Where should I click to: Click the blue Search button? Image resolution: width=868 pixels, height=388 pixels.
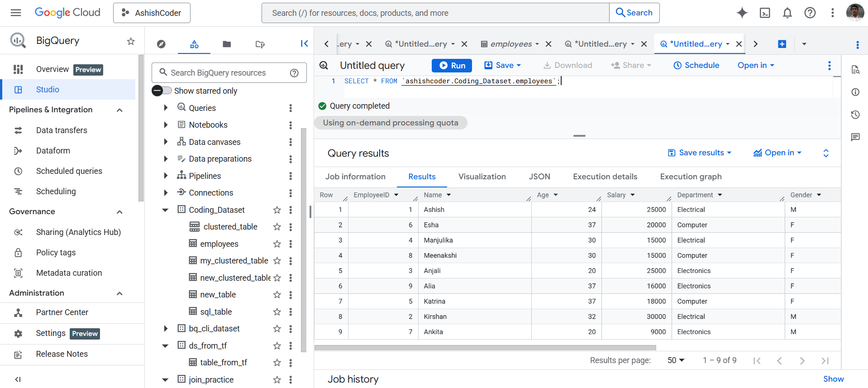pyautogui.click(x=634, y=13)
